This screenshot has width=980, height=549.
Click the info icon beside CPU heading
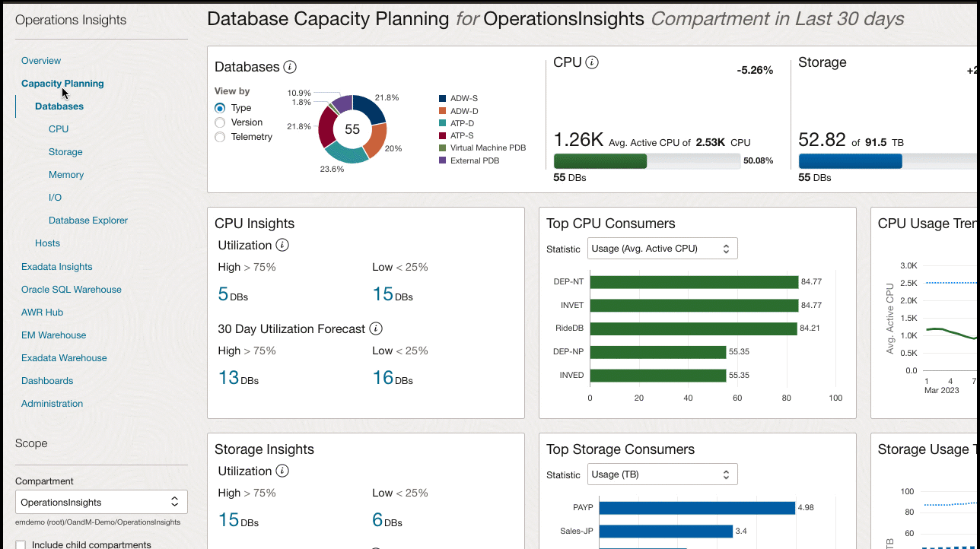[x=592, y=62]
